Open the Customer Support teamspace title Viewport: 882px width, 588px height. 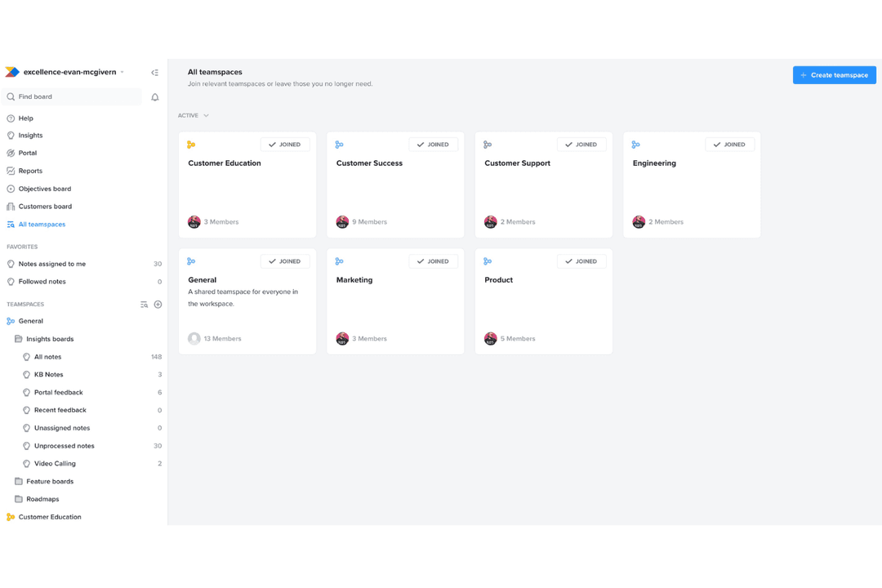coord(518,163)
